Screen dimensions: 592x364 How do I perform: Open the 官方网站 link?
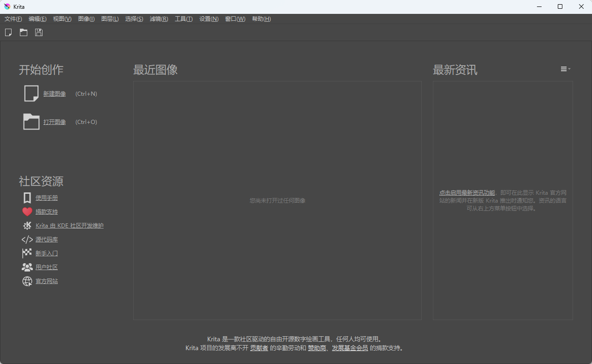click(x=47, y=281)
